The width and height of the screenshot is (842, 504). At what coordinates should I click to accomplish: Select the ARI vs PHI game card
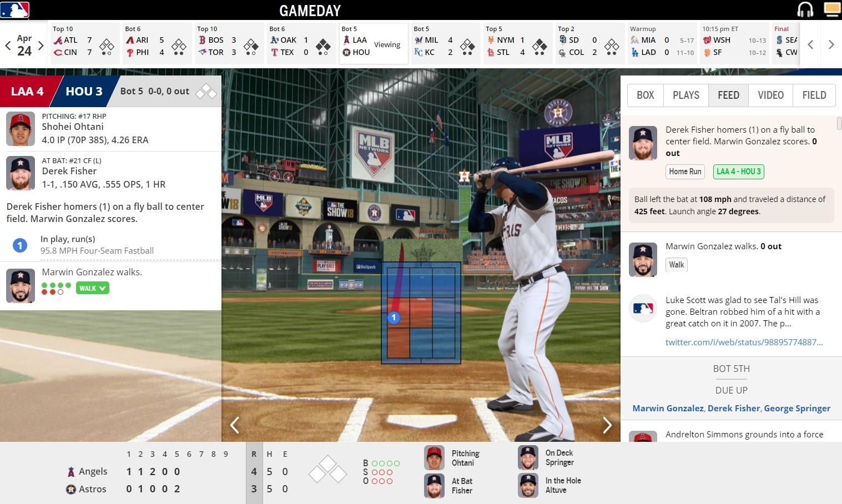pyautogui.click(x=156, y=43)
